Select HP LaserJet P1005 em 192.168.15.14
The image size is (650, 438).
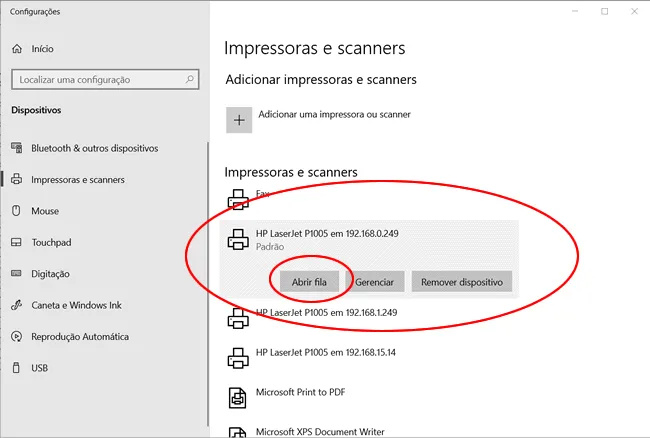coord(325,352)
